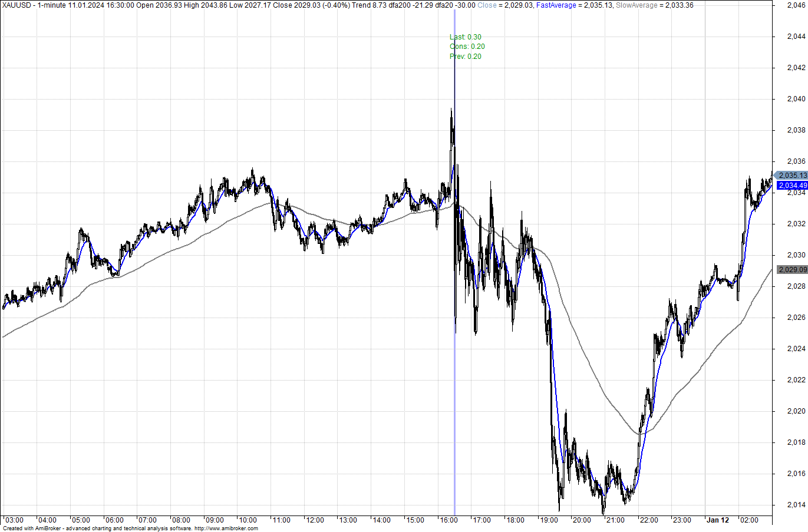
Task: Click the 'FastAverage = 2,035.13' legend label
Action: [x=574, y=5]
